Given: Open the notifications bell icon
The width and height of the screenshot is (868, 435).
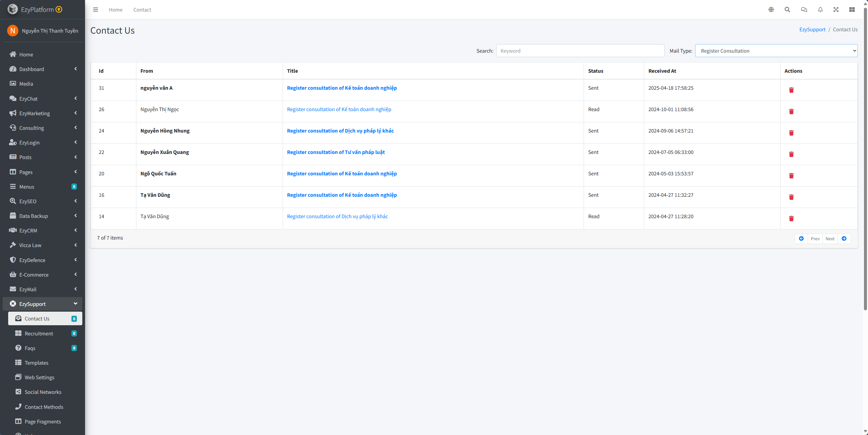Looking at the screenshot, I should coord(820,10).
